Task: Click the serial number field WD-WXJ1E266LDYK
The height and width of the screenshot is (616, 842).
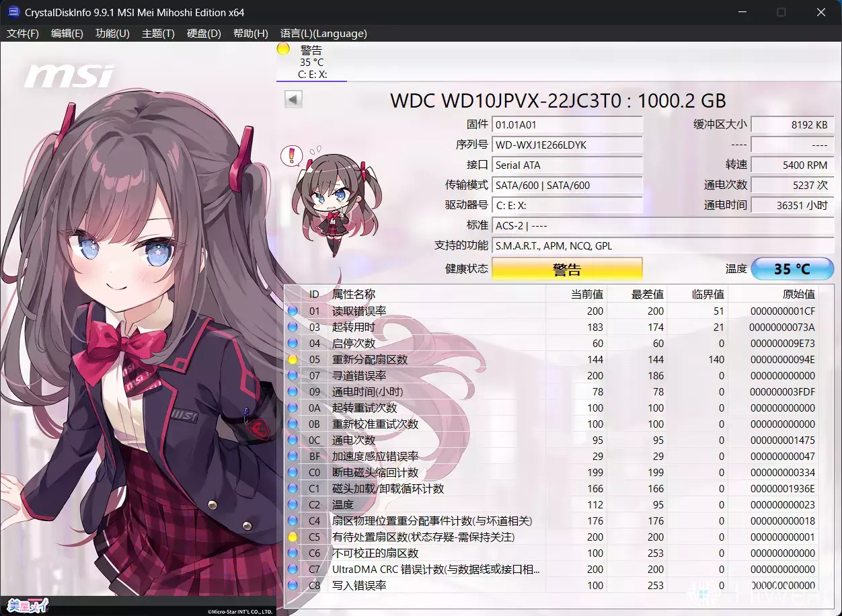Action: [x=568, y=145]
